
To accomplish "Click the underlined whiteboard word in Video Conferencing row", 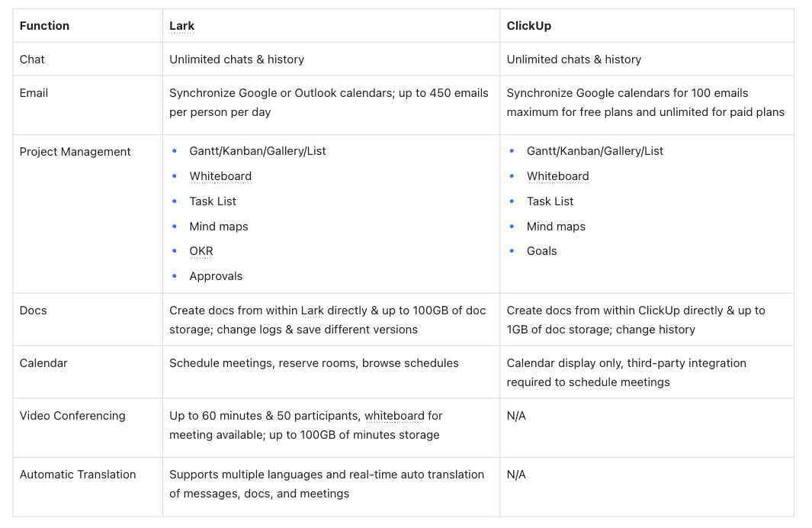I will (394, 416).
